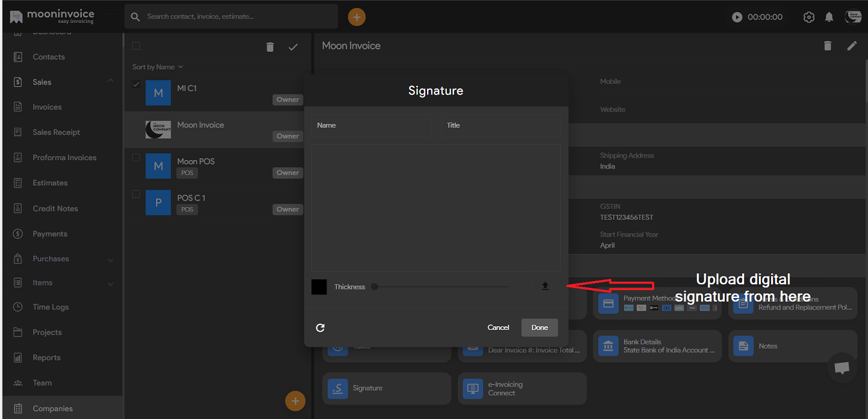Select the Moon Invoice company row
The width and height of the screenshot is (868, 419).
tap(214, 129)
